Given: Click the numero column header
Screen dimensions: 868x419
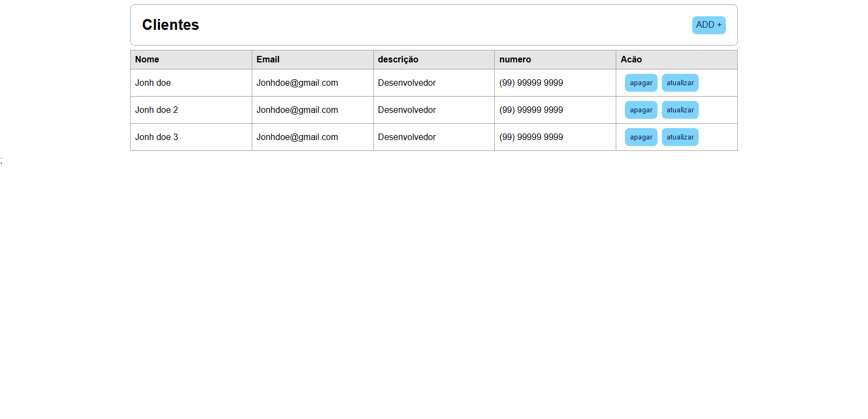Looking at the screenshot, I should pyautogui.click(x=515, y=60).
